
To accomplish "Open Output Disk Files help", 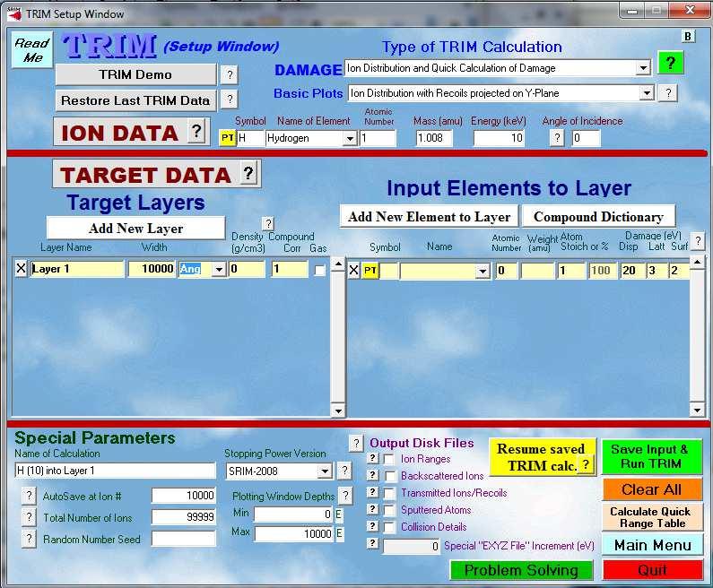I will 357,443.
